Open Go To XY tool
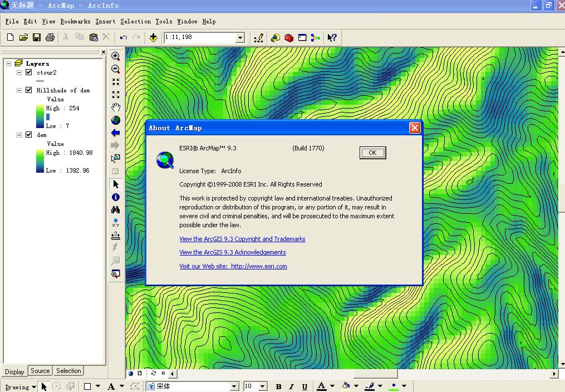Screen dimensions: 565x392 [x=116, y=223]
